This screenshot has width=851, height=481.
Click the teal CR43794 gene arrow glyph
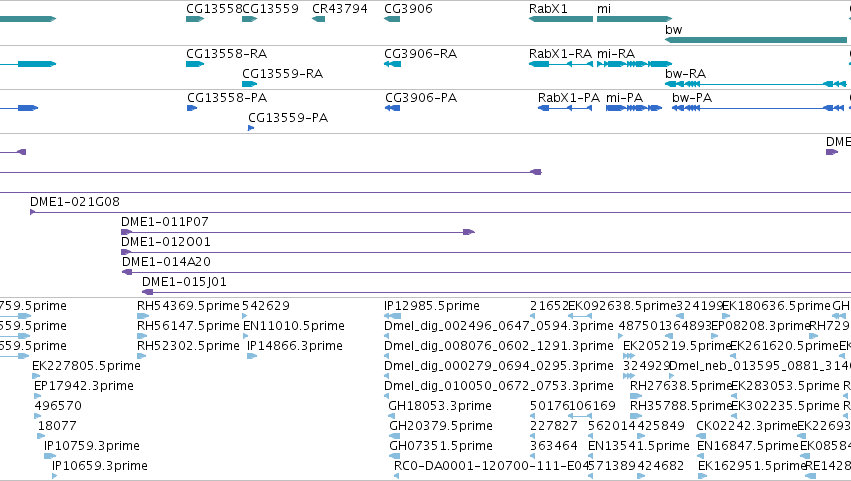coord(319,19)
